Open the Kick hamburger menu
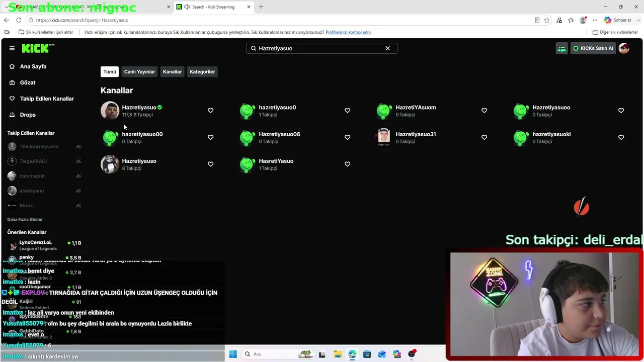Image resolution: width=644 pixels, height=362 pixels. (12, 48)
